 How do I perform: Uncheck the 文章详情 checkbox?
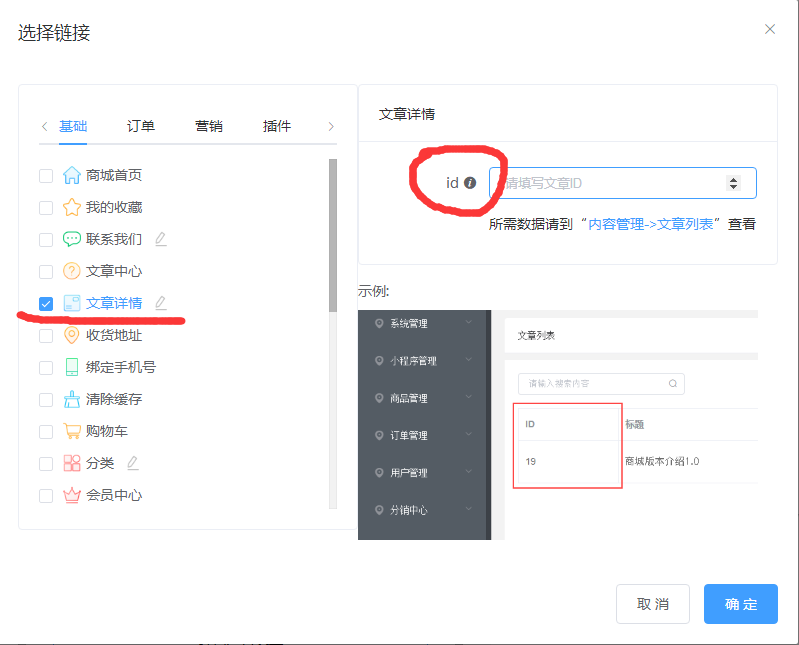[x=46, y=303]
